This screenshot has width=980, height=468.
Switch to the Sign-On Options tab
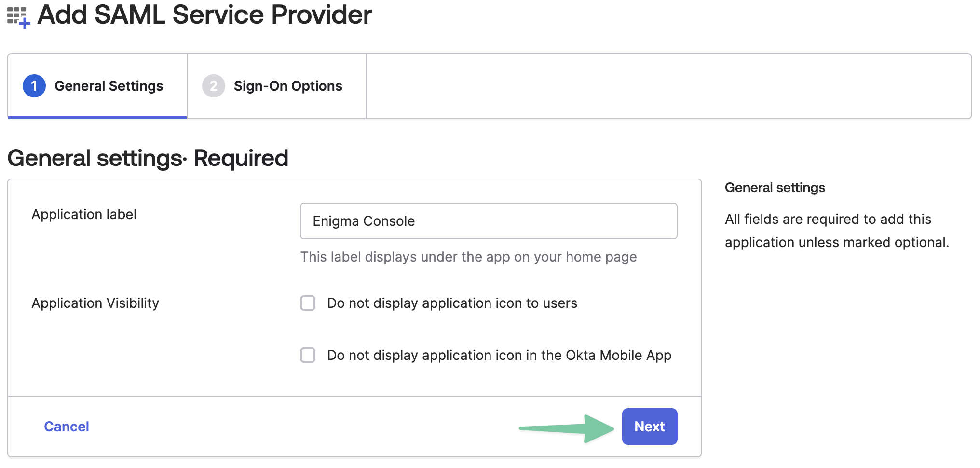[x=288, y=86]
